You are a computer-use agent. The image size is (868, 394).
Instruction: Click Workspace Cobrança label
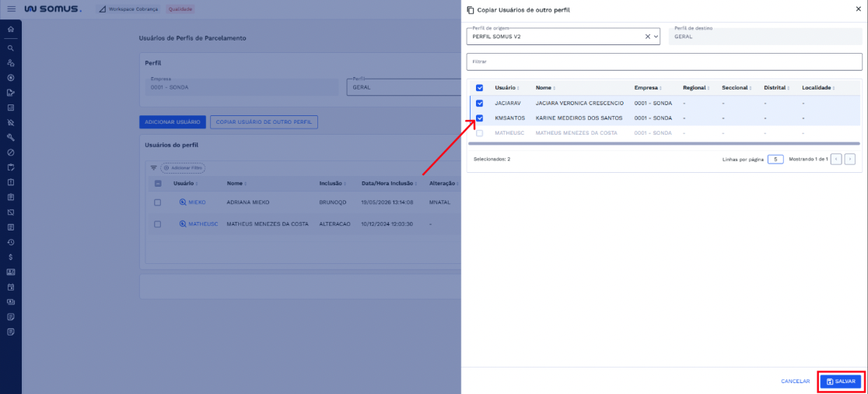[x=133, y=9]
